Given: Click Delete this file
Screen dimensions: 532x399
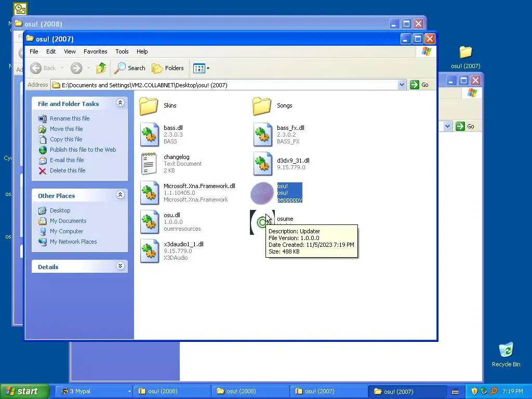Looking at the screenshot, I should point(62,170).
